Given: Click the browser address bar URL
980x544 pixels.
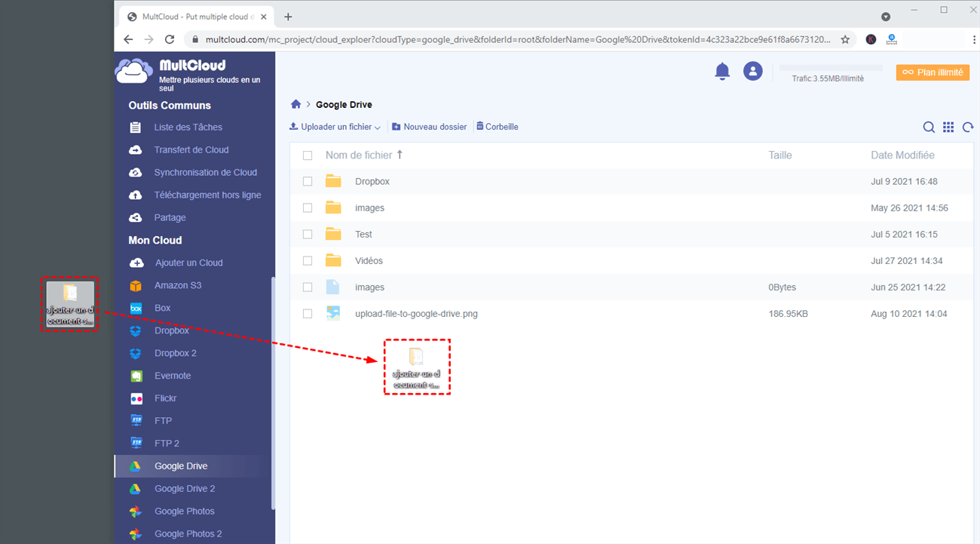Looking at the screenshot, I should click(518, 39).
